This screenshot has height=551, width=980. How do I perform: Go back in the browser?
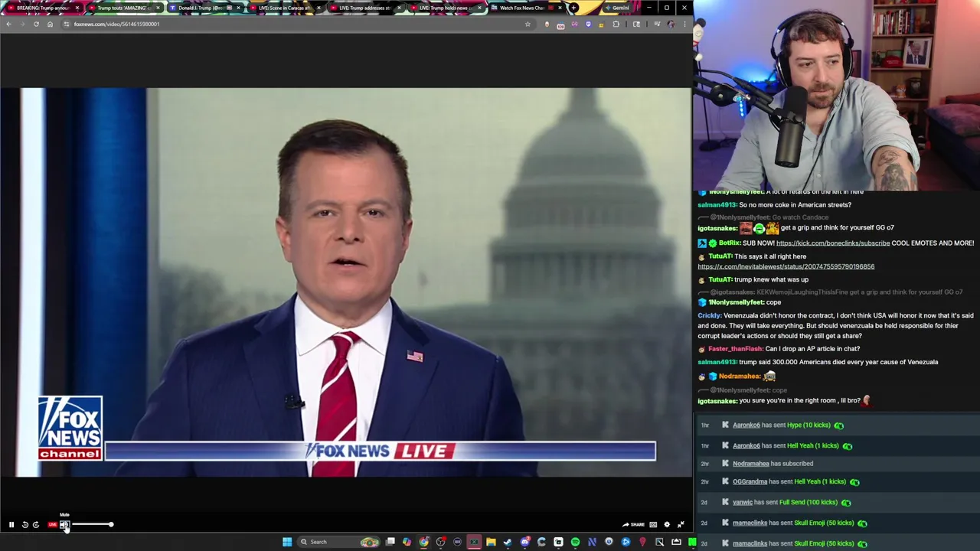(8, 24)
